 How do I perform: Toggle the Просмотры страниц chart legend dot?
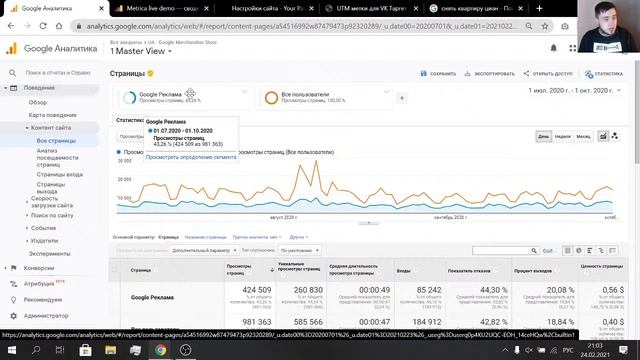(119, 152)
